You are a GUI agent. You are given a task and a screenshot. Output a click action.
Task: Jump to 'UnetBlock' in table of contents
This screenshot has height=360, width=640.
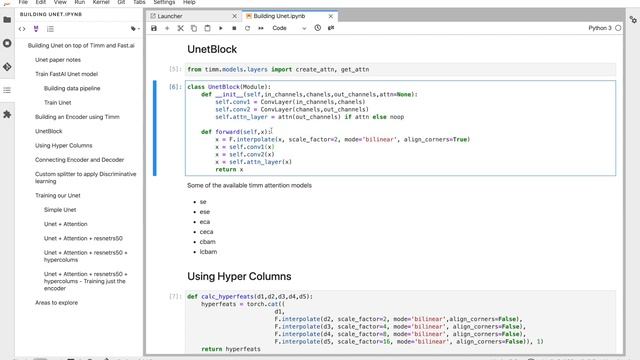[x=49, y=131]
